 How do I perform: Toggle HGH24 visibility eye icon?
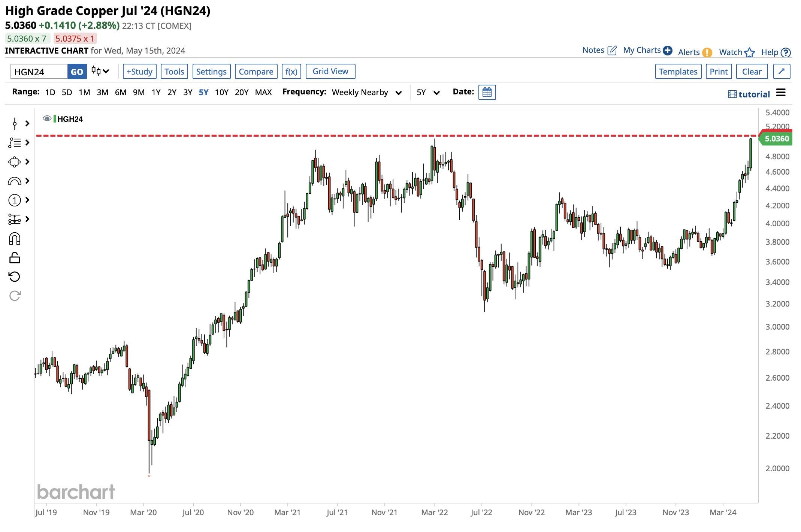pos(47,119)
